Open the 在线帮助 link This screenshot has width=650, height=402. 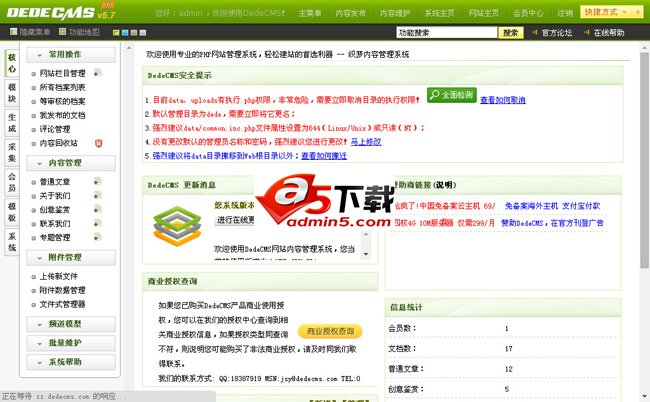(609, 33)
